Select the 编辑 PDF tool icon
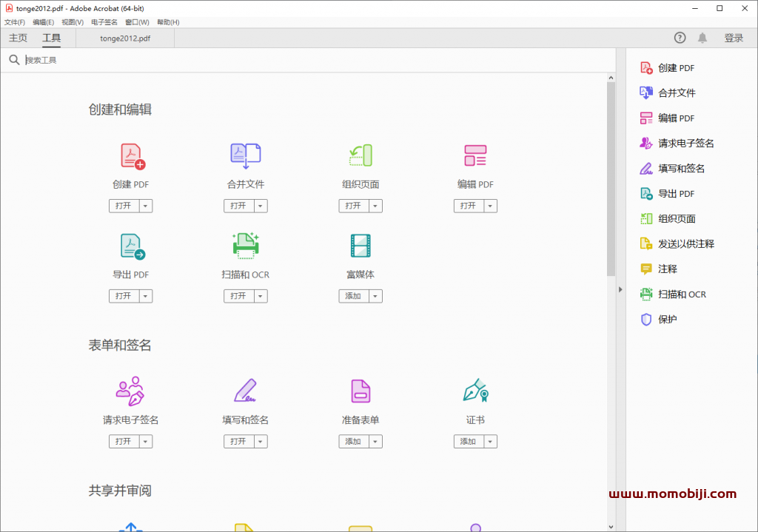The width and height of the screenshot is (758, 532). [474, 156]
